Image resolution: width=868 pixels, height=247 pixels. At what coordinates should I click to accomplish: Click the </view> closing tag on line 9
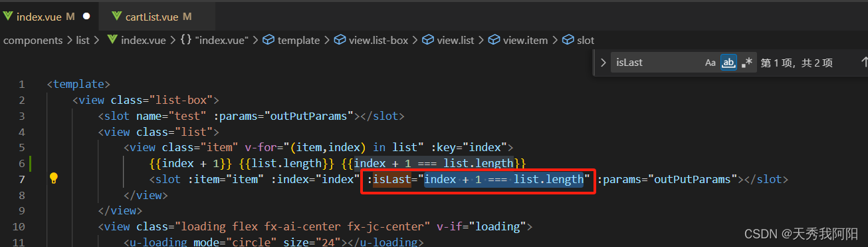[x=120, y=210]
